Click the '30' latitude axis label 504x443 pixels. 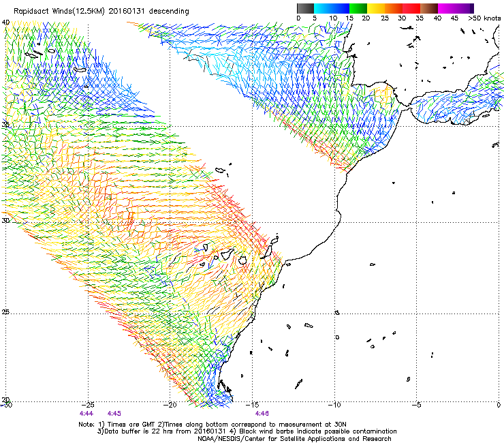[x=5, y=221]
